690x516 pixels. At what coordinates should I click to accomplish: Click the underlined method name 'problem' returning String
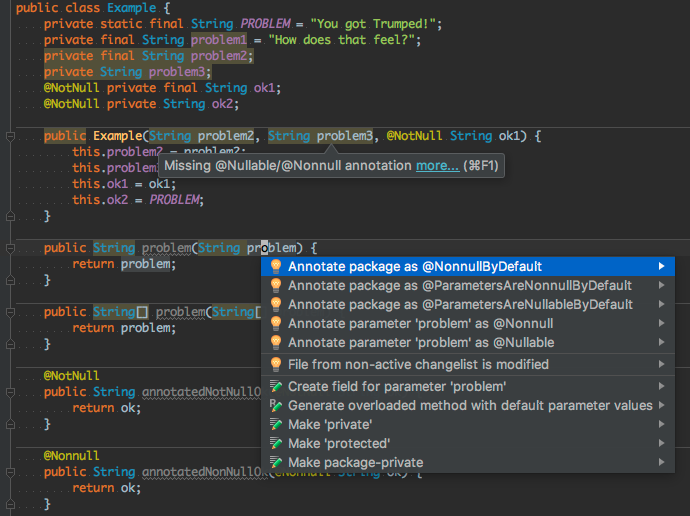point(166,248)
